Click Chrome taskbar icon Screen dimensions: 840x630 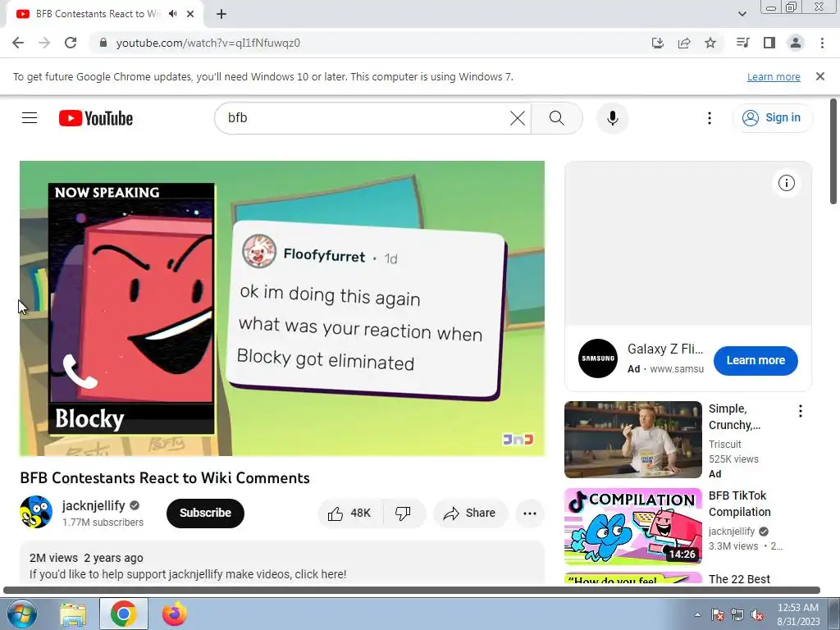124,614
